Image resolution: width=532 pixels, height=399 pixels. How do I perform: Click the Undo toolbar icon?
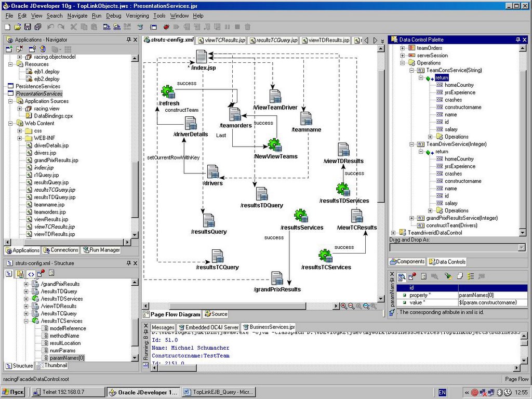click(x=50, y=27)
